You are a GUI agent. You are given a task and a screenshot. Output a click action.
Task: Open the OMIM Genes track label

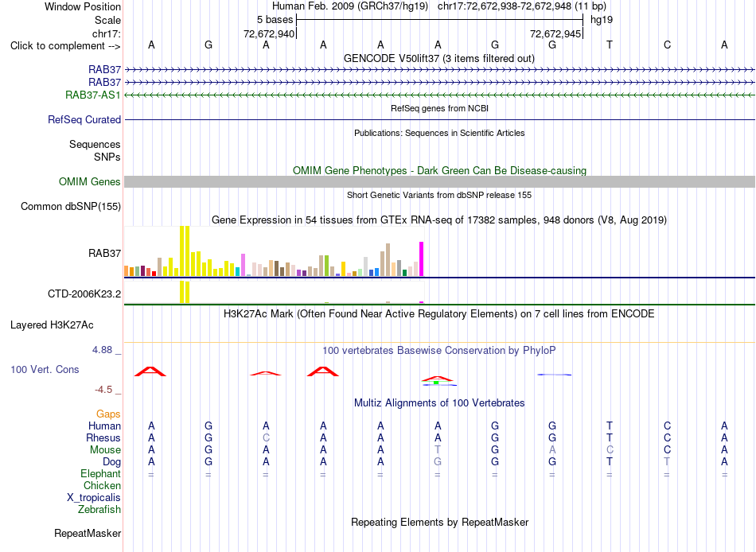[90, 182]
